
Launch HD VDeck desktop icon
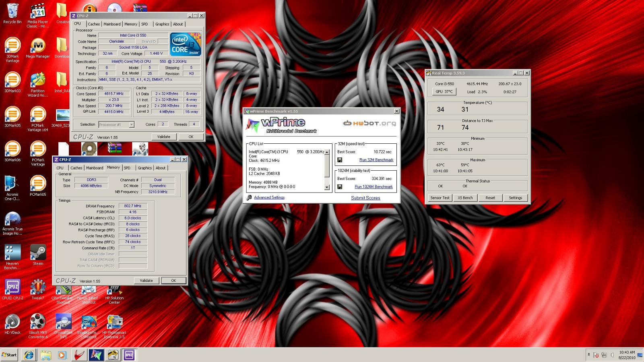click(x=12, y=324)
